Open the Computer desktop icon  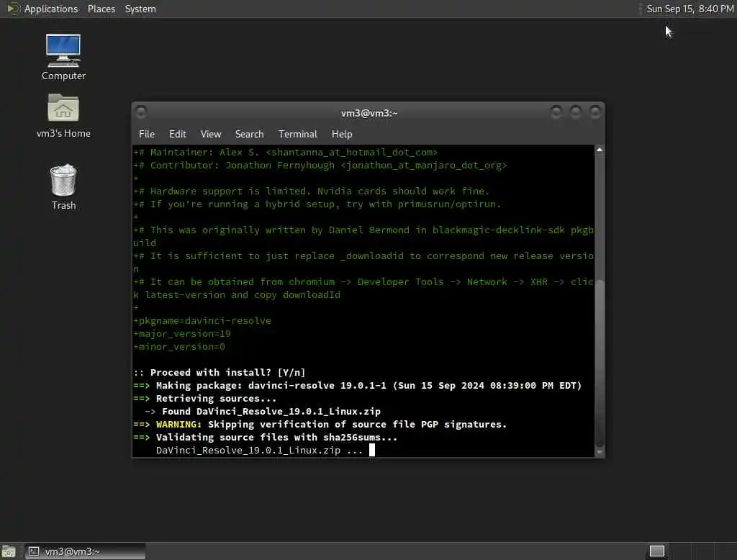point(63,57)
